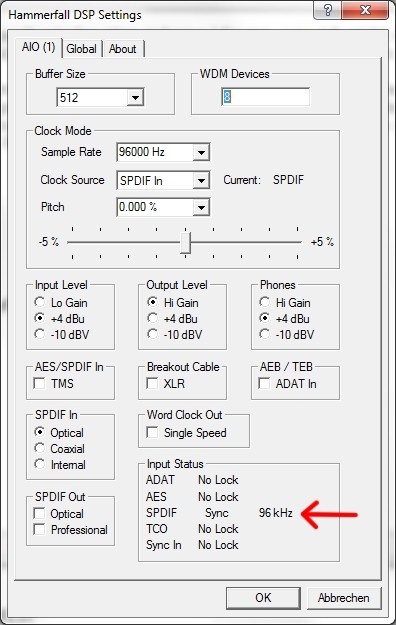Click the 512 buffer size value
The height and width of the screenshot is (625, 396).
[x=69, y=98]
